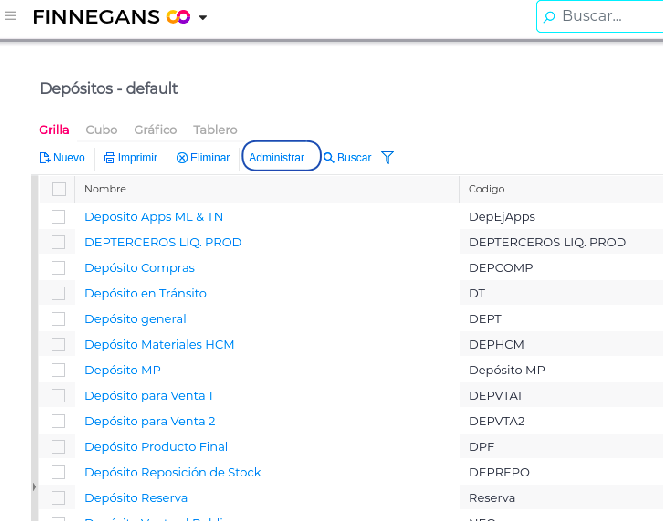Open the Depósito Materiales HCM link

click(x=159, y=345)
